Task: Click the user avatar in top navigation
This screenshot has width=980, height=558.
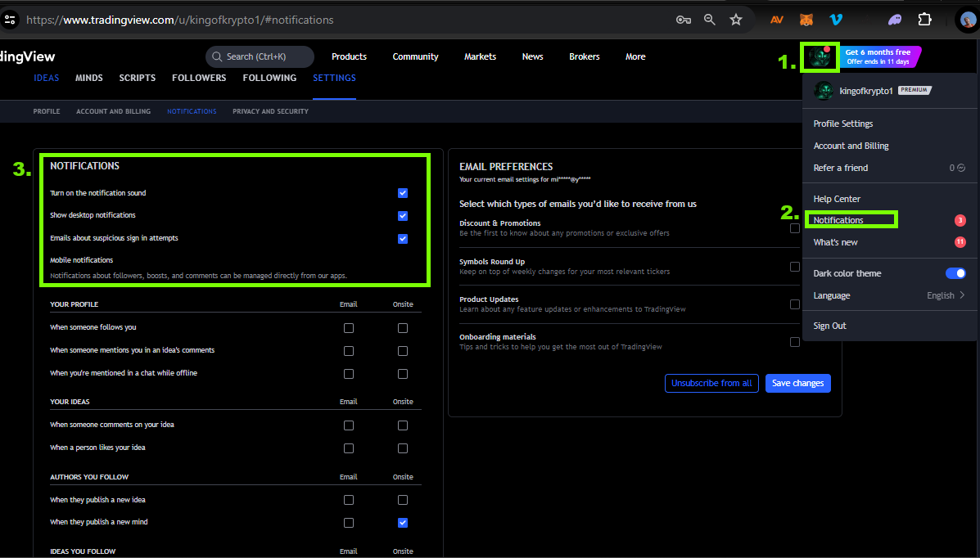Action: [820, 57]
